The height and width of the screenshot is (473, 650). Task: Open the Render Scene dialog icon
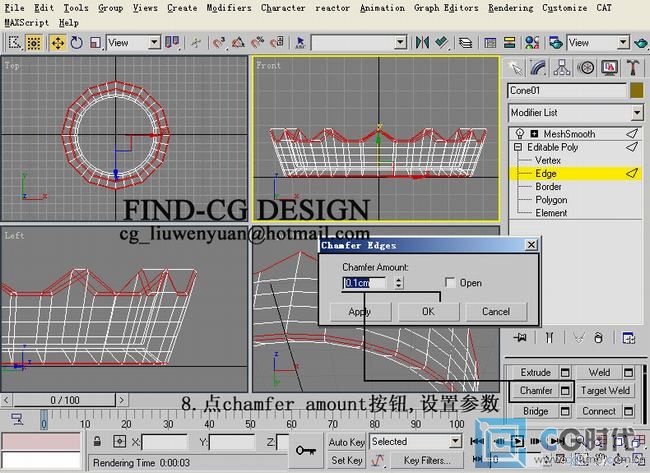click(x=555, y=43)
